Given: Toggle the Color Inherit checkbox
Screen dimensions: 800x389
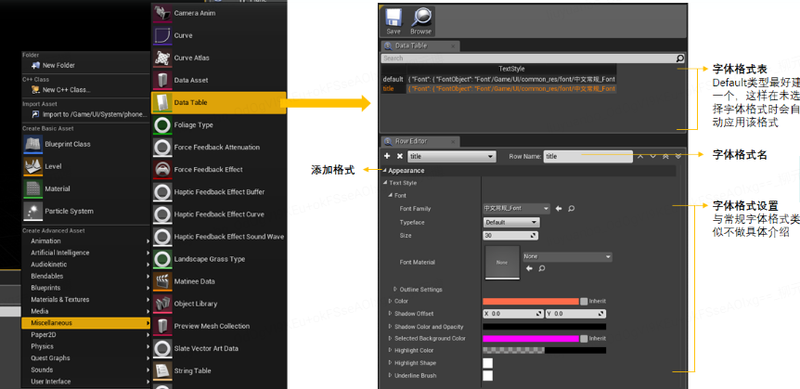Looking at the screenshot, I should tap(584, 301).
